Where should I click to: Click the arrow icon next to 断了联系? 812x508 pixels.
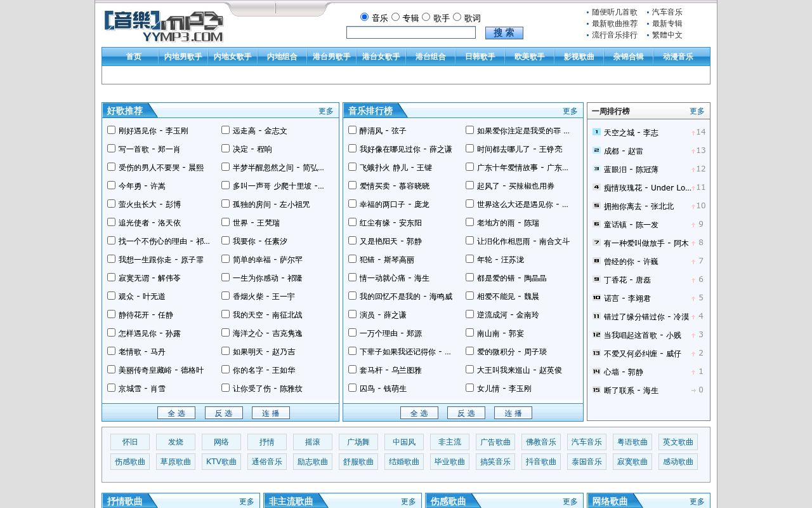pos(693,391)
